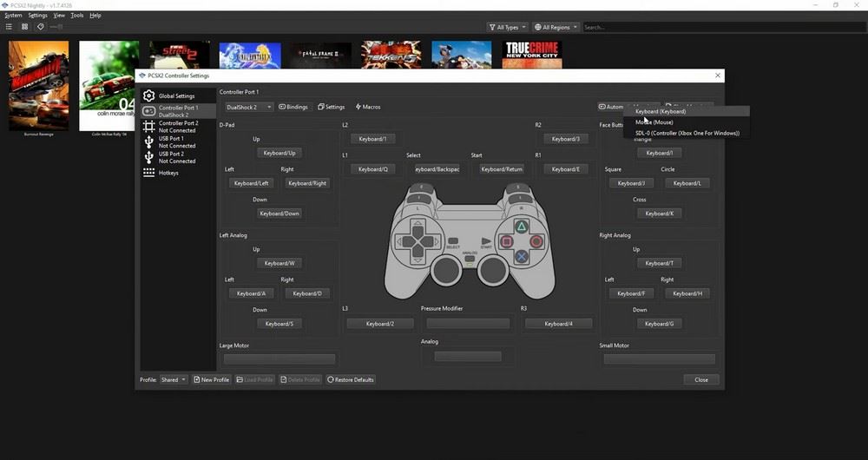The width and height of the screenshot is (868, 460).
Task: Rebind D-Pad Left Keyboard/Left button
Action: pyautogui.click(x=252, y=183)
